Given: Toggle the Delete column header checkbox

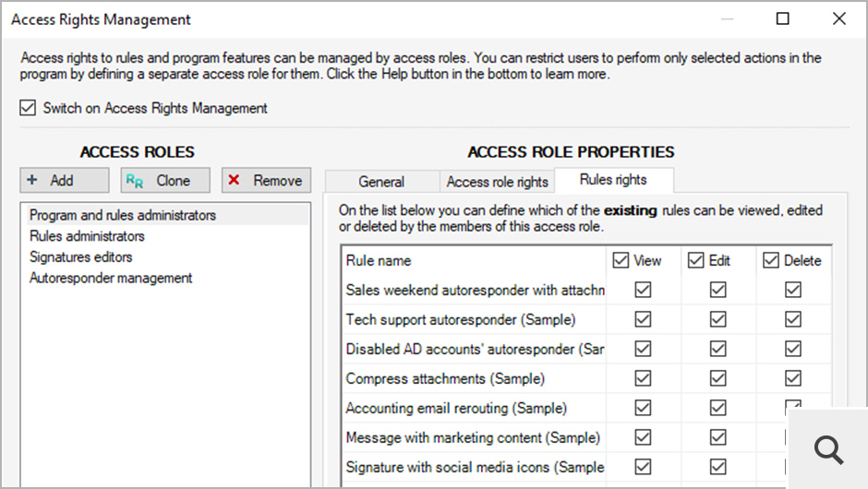Looking at the screenshot, I should (770, 260).
